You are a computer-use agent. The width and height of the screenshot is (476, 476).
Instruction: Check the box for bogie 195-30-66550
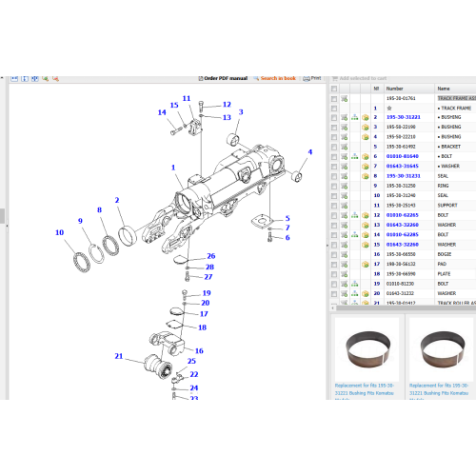coord(334,255)
